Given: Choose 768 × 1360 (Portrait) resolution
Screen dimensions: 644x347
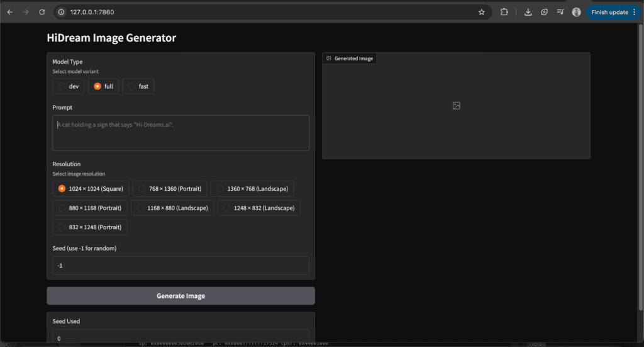Looking at the screenshot, I should (170, 189).
